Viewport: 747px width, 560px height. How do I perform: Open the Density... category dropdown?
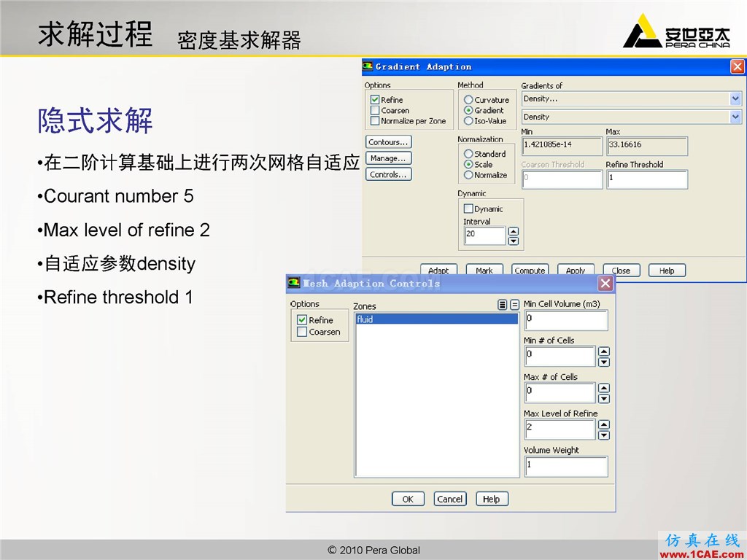[x=735, y=98]
